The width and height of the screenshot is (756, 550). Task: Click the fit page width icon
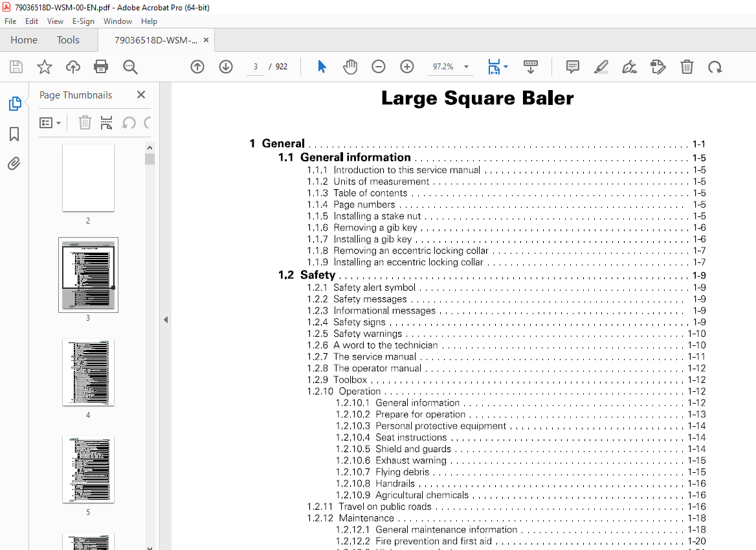click(x=494, y=67)
